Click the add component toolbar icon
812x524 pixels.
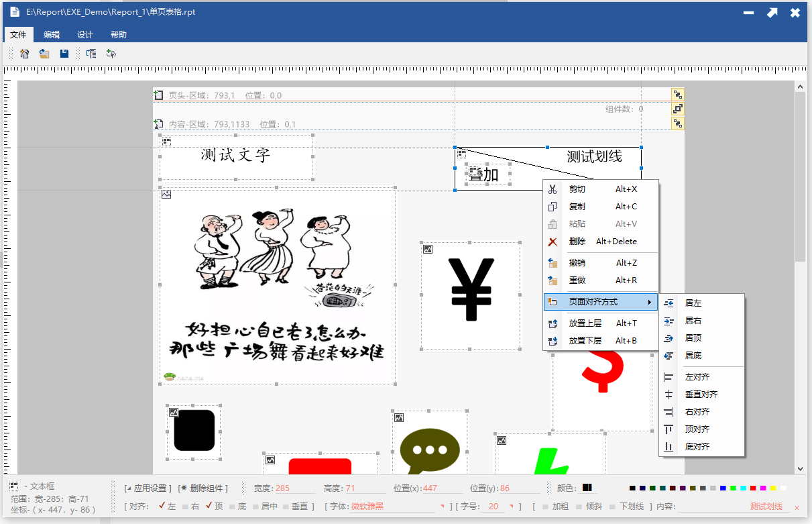pyautogui.click(x=111, y=54)
